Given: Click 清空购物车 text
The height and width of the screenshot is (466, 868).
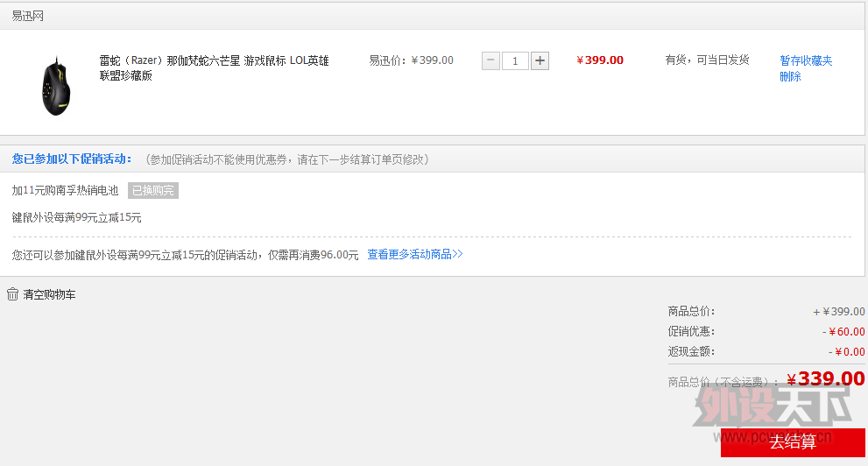Looking at the screenshot, I should pyautogui.click(x=49, y=294).
